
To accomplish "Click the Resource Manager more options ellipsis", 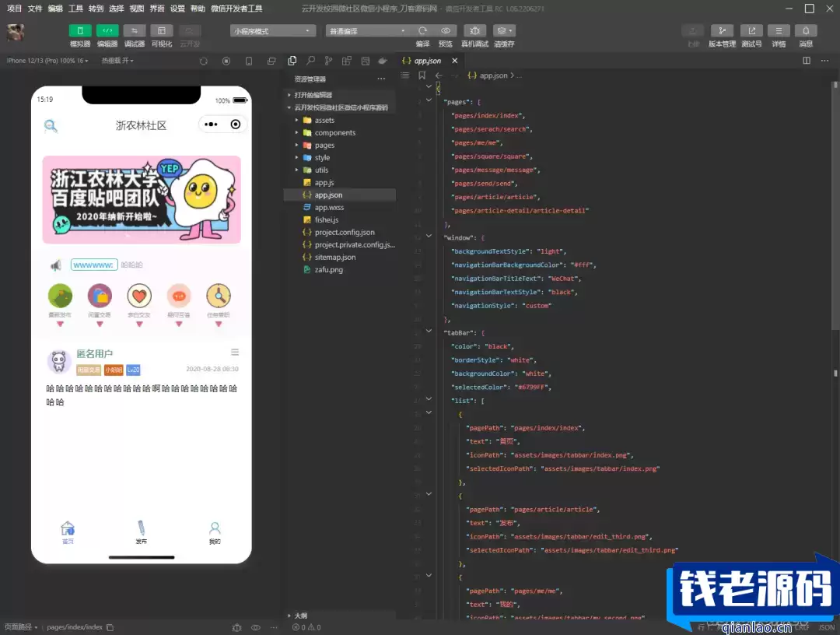I will click(x=381, y=79).
